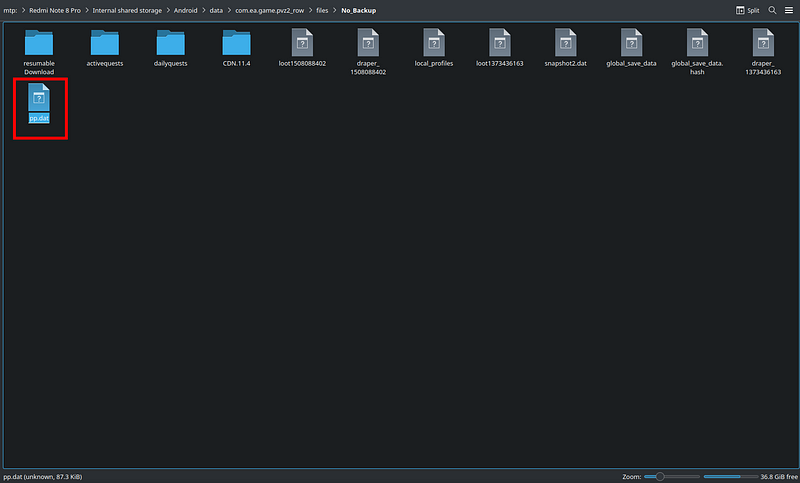The height and width of the screenshot is (483, 800).
Task: Select the local_profiles file icon
Action: point(434,42)
